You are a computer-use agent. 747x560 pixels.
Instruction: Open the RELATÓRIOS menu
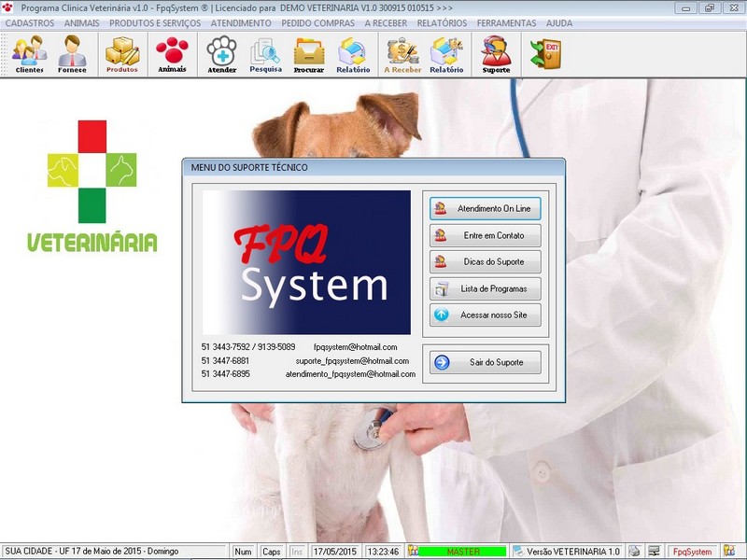(x=442, y=23)
